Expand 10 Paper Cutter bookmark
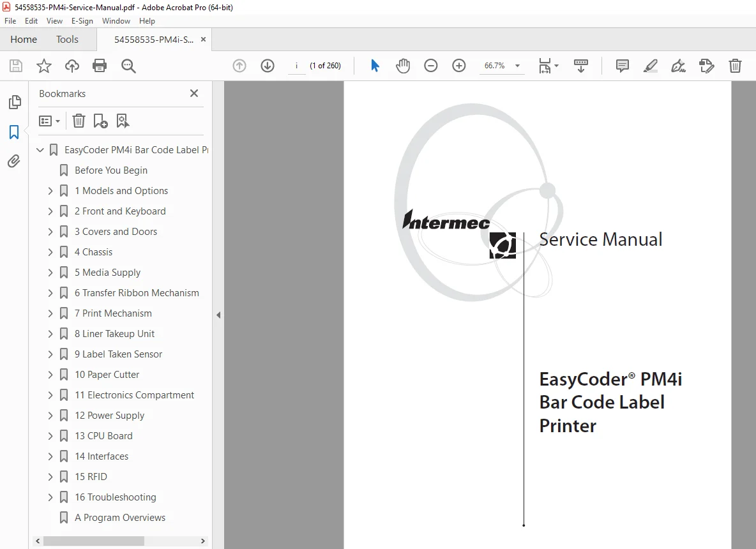The height and width of the screenshot is (549, 756). point(50,375)
